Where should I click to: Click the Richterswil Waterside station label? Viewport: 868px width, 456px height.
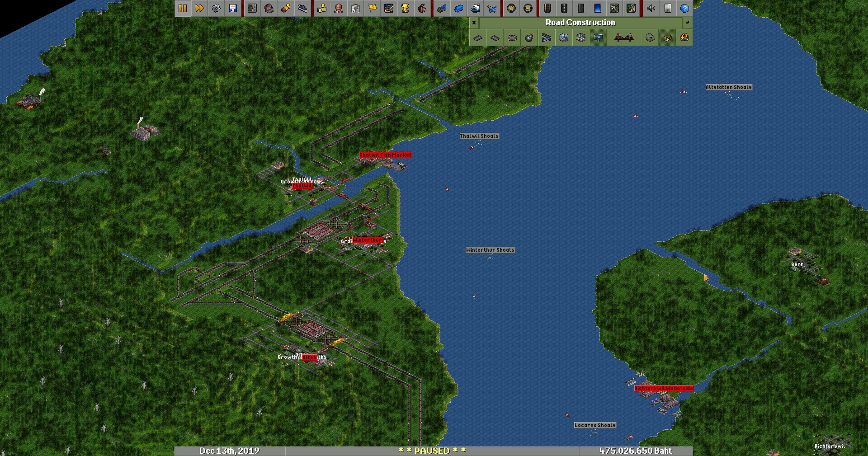coord(663,388)
